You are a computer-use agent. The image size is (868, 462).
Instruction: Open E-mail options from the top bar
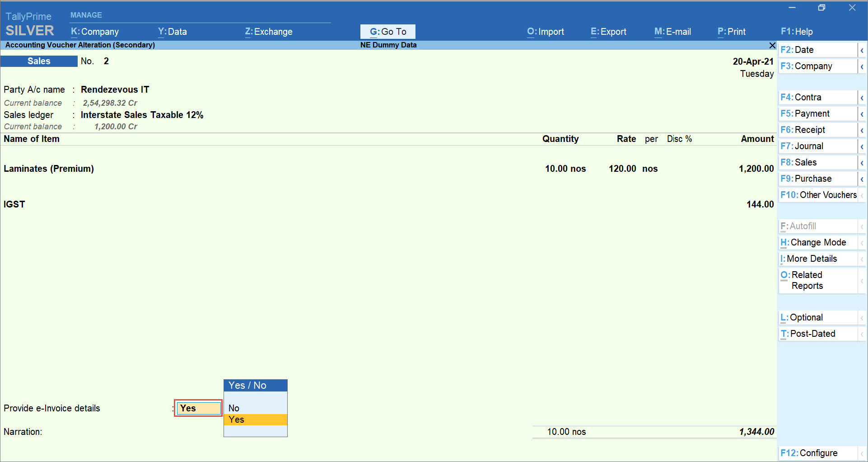[672, 32]
